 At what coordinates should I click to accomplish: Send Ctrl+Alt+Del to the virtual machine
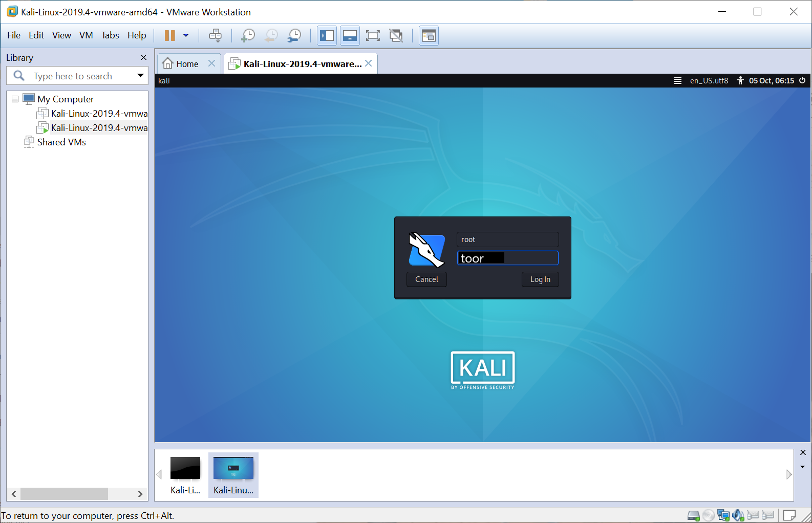coord(216,35)
